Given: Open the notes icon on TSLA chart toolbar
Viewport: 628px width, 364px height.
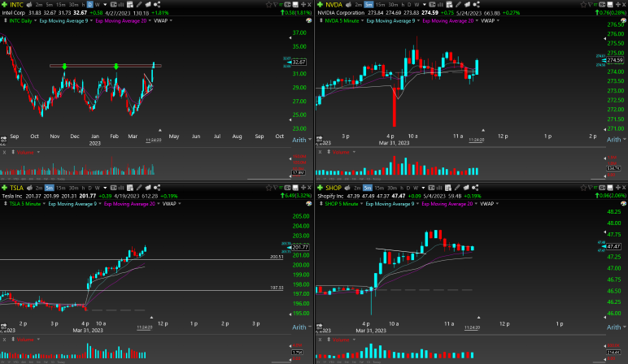Looking at the screenshot, I should tap(130, 188).
